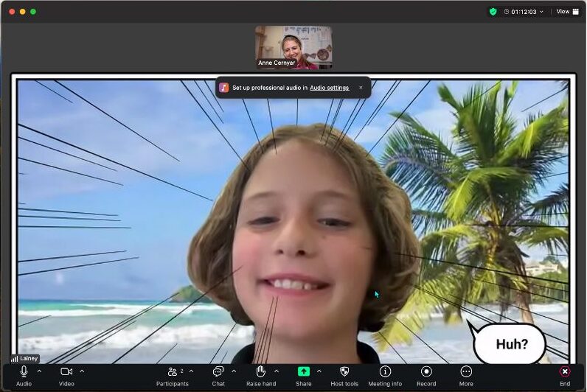Start screen sharing with green Share button

(x=304, y=376)
